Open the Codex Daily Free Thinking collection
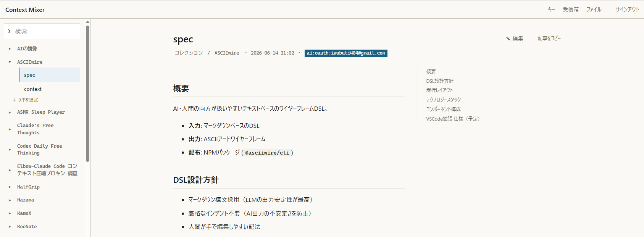 tap(39, 149)
